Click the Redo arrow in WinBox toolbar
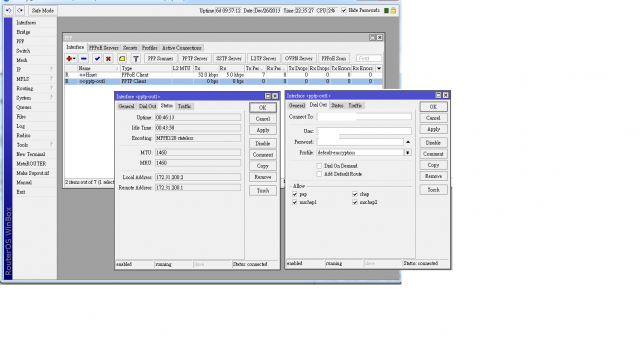Viewport: 640px width, 360px height. [x=20, y=11]
